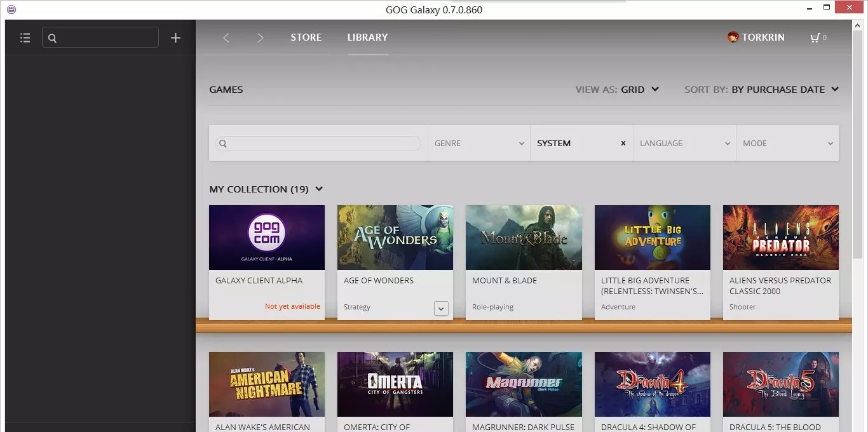The image size is (868, 432).
Task: Click the Strategy genre label
Action: 357,307
